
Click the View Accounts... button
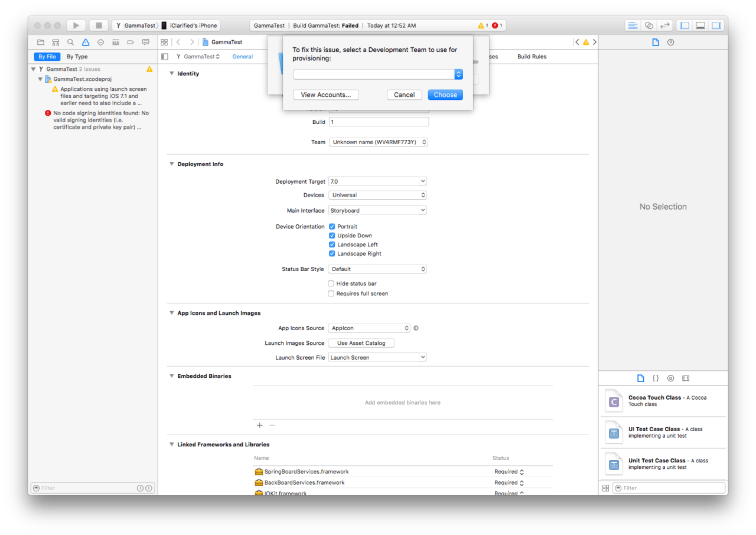coord(325,95)
